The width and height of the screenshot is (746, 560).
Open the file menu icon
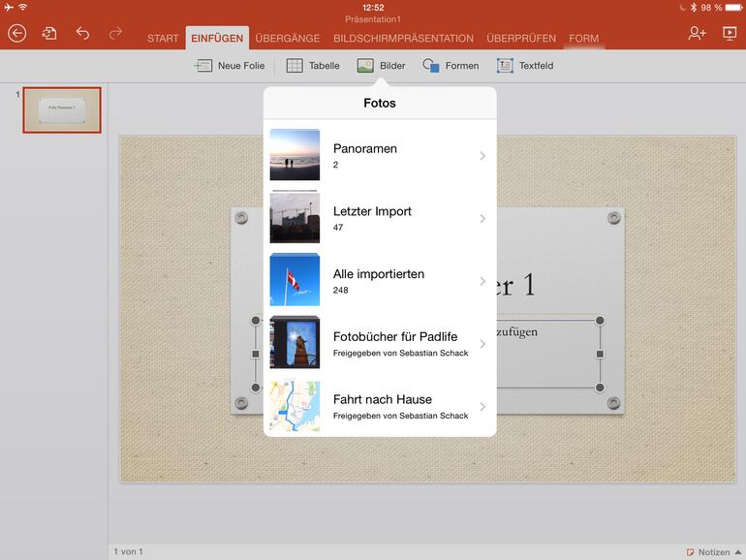coord(49,33)
